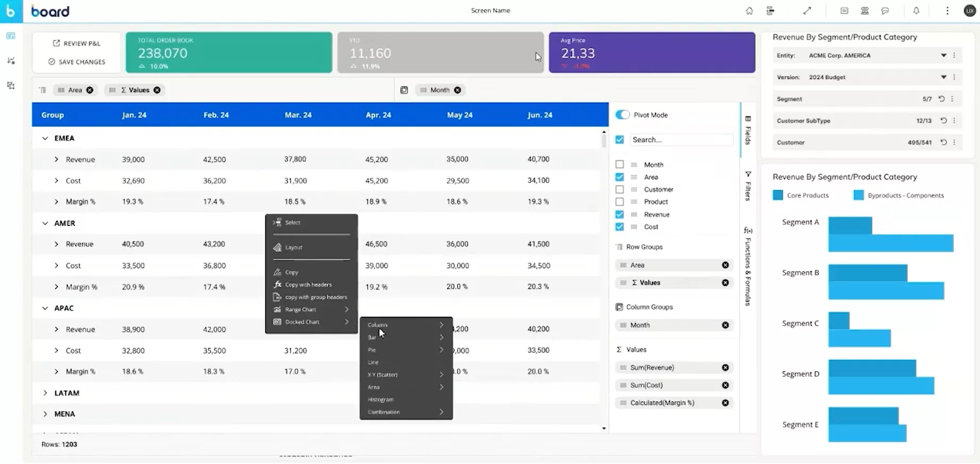The image size is (980, 464).
Task: Choose Layout in context menu
Action: 311,247
